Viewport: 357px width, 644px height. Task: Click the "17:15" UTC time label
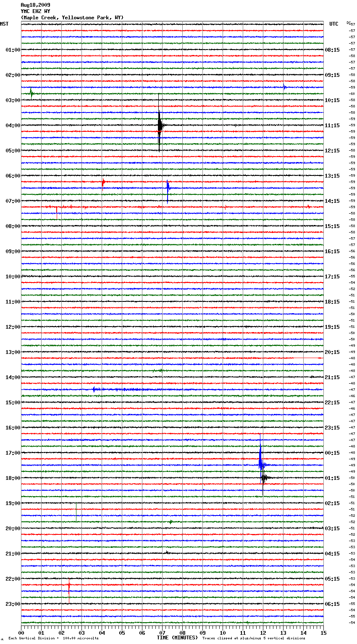332,277
